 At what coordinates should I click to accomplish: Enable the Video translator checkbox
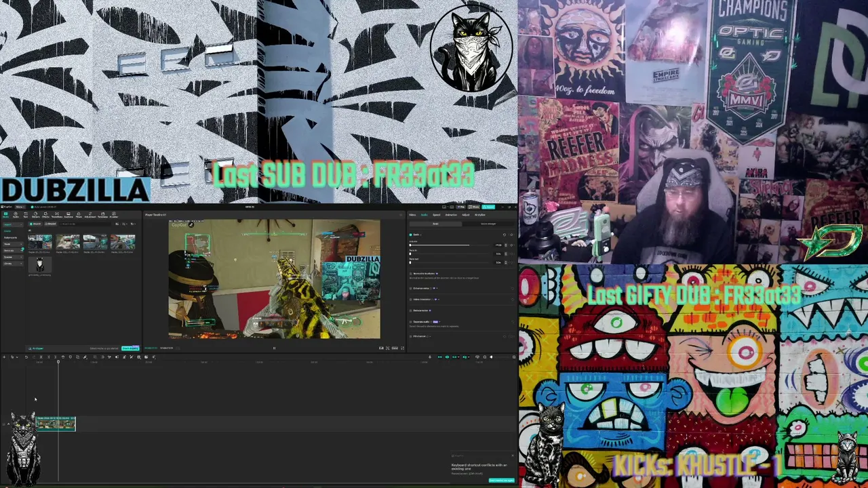(410, 300)
